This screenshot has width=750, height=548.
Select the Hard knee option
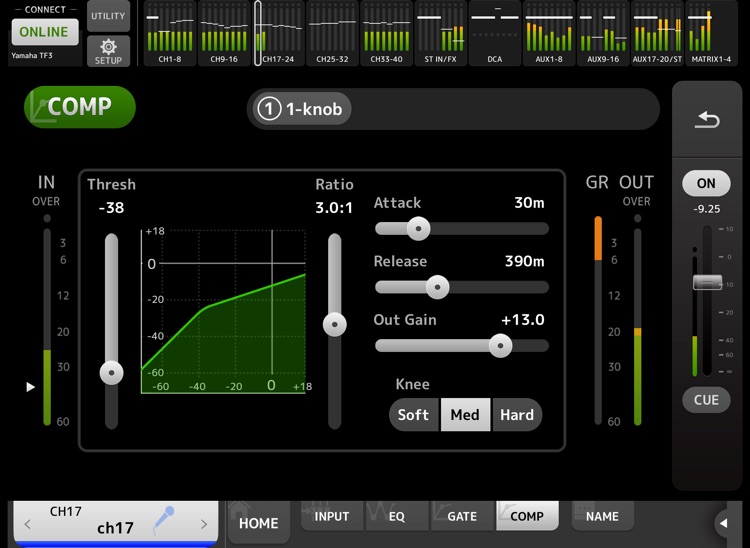[517, 415]
